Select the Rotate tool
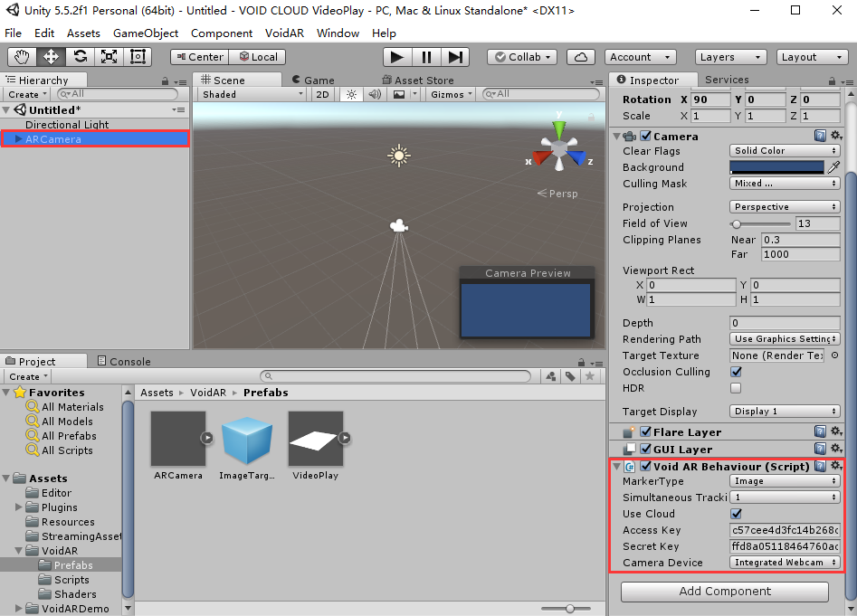 81,57
